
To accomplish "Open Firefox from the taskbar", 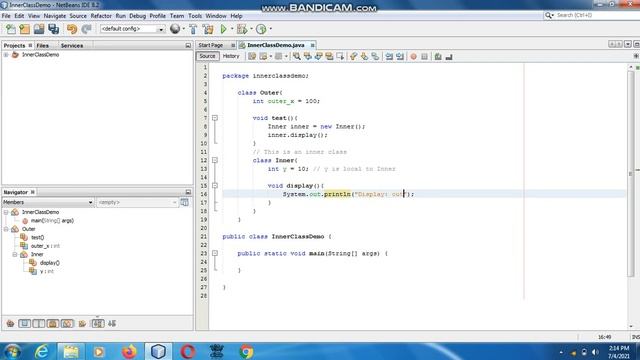I will click(x=129, y=351).
